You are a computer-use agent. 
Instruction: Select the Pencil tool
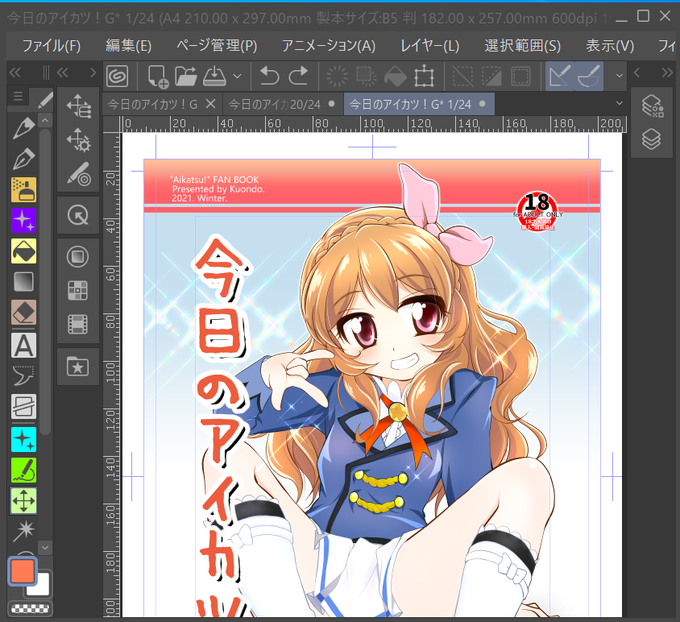click(x=23, y=159)
